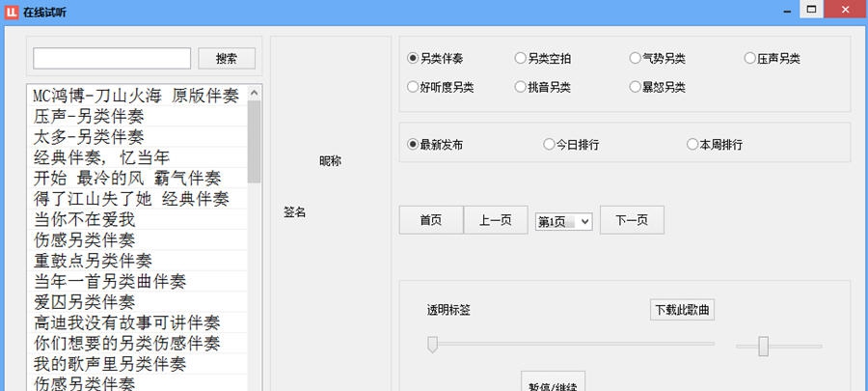
Task: Select song 高迪我没有故事可讲伴奏
Action: [136, 322]
